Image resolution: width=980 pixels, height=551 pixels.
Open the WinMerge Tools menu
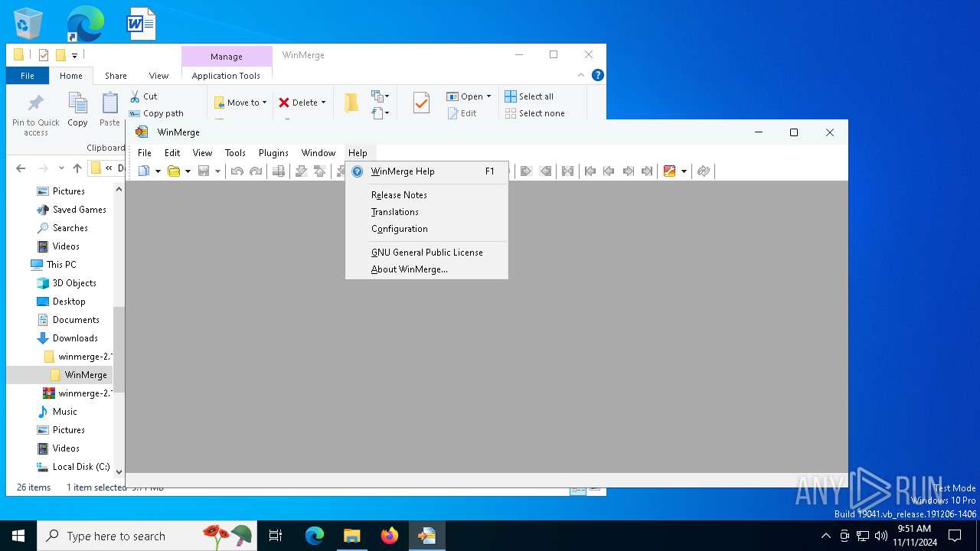tap(235, 153)
